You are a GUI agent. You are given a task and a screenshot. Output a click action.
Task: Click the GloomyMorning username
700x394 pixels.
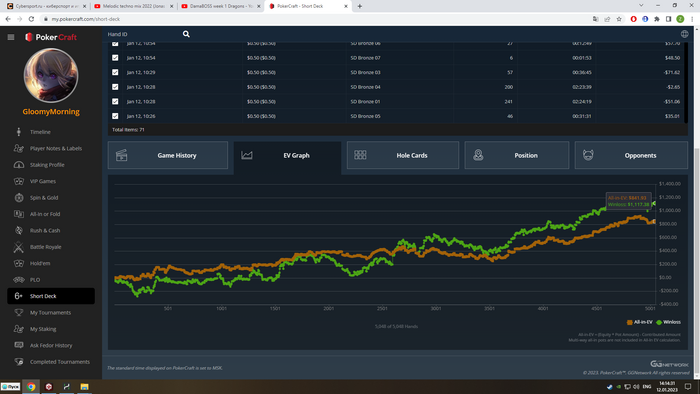pyautogui.click(x=51, y=112)
